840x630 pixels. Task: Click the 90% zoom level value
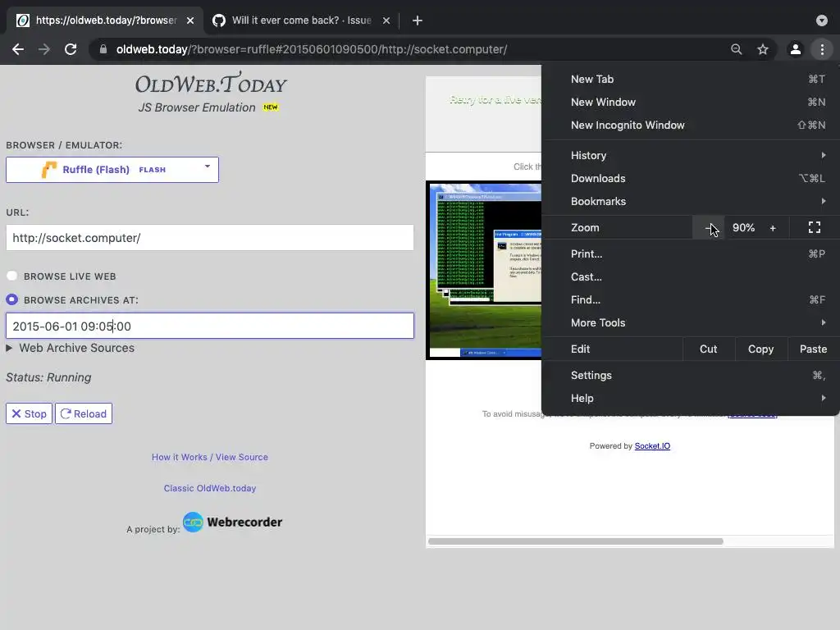743,228
